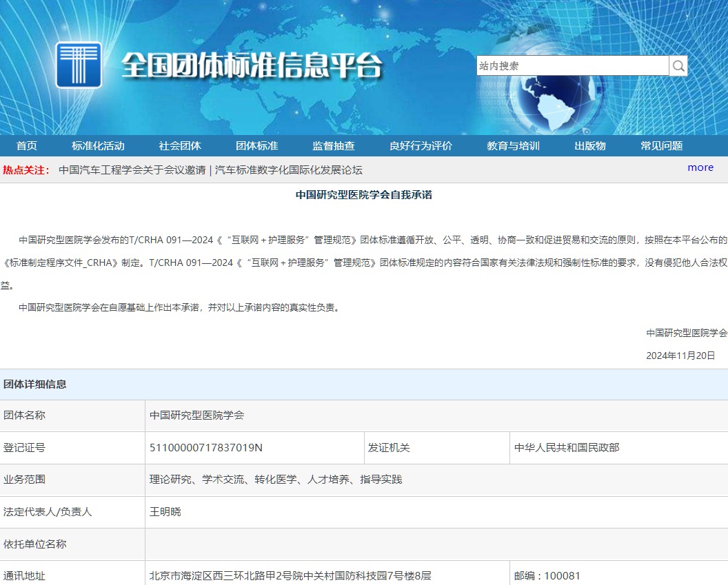The image size is (728, 585).
Task: Click the 发证机关 label cell
Action: (x=437, y=448)
